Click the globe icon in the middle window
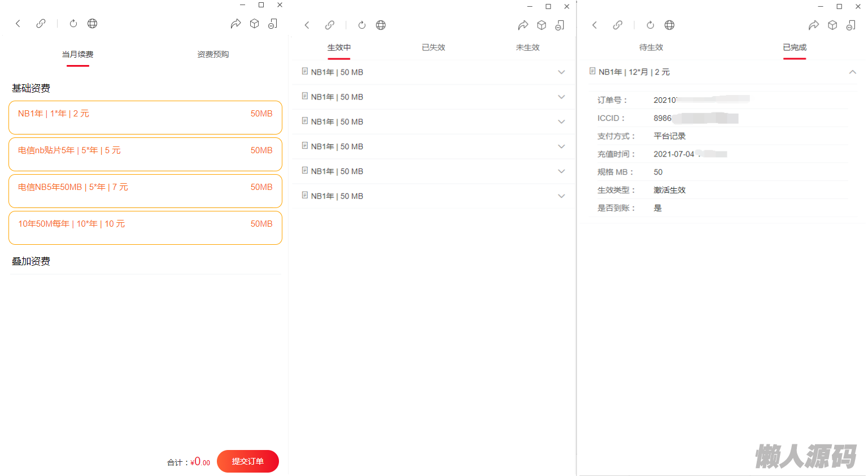This screenshot has width=868, height=476. (x=381, y=25)
